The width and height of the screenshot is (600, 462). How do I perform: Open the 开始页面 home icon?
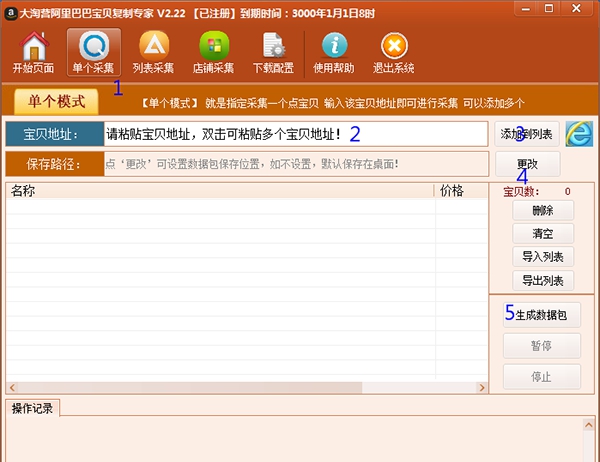point(34,52)
